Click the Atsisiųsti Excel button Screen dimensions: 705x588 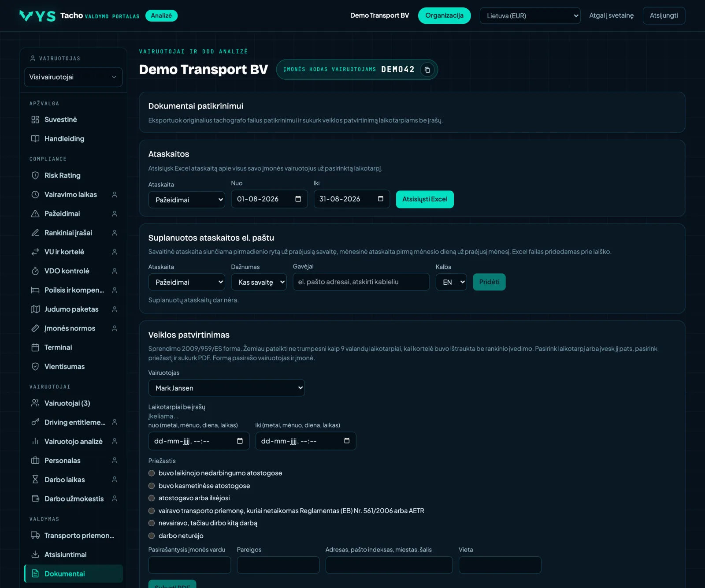425,199
